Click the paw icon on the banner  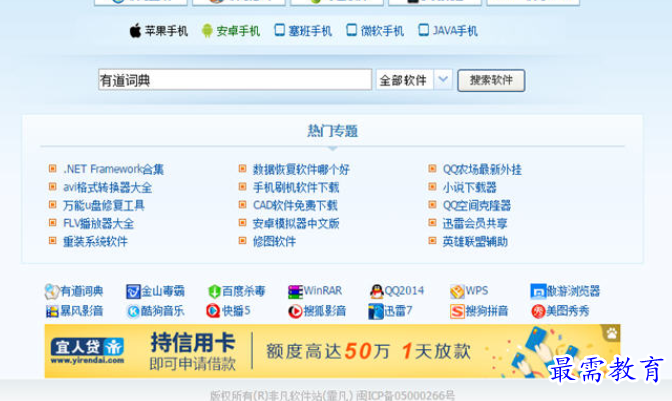[611, 333]
